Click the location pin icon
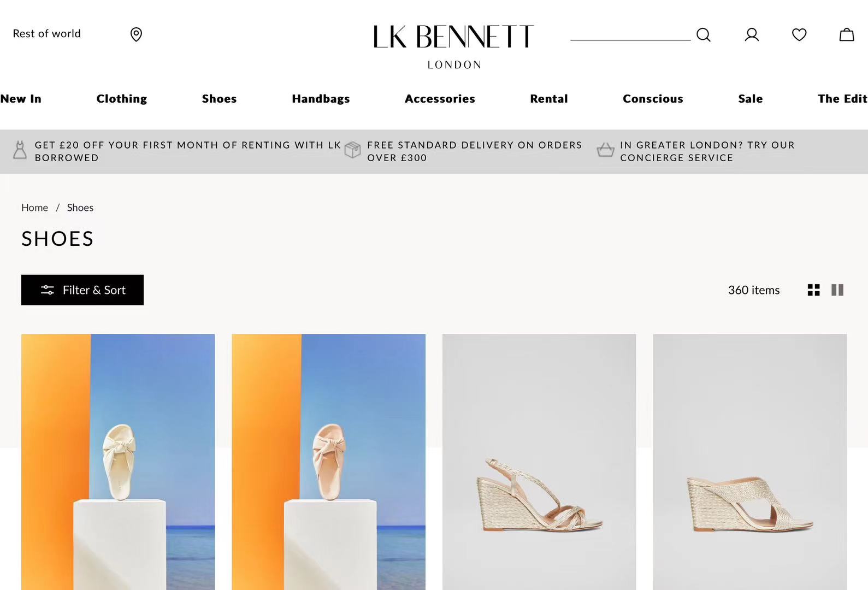The image size is (868, 590). pyautogui.click(x=136, y=34)
